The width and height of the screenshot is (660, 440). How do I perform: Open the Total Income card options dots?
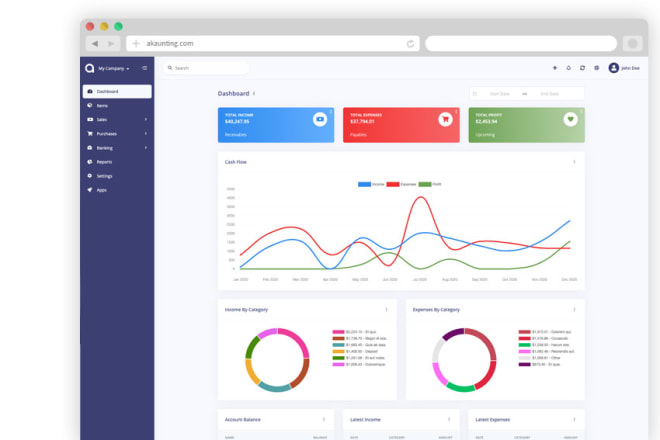[331, 112]
